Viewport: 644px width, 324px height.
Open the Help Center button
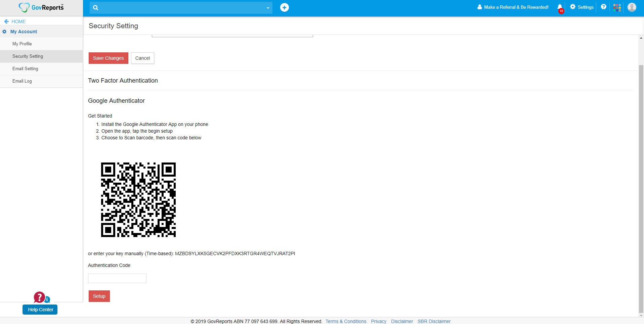click(x=40, y=310)
